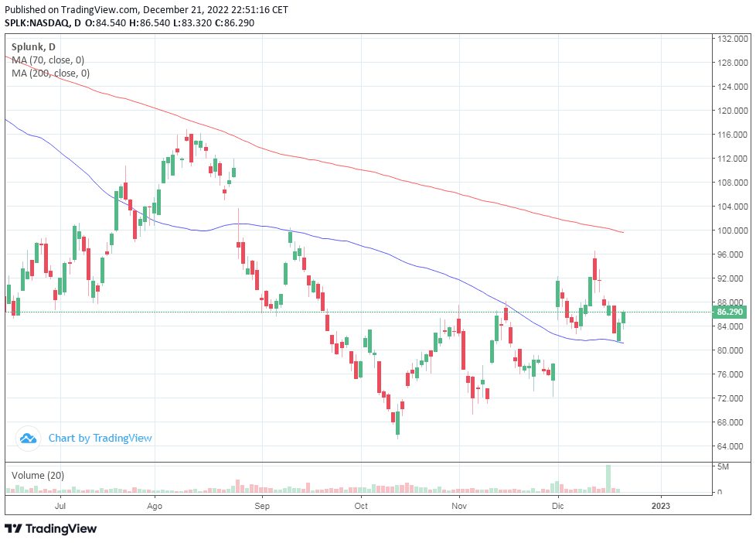Click the TradingView cloud logo icon
The height and width of the screenshot is (543, 756).
pos(28,439)
